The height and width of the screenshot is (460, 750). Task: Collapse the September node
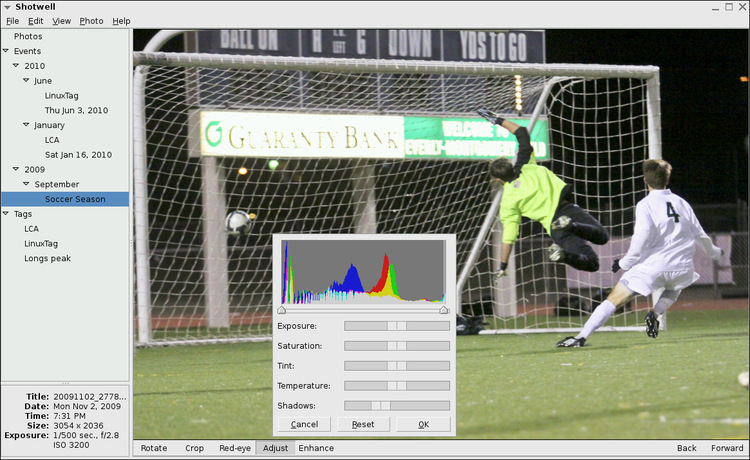pyautogui.click(x=26, y=184)
